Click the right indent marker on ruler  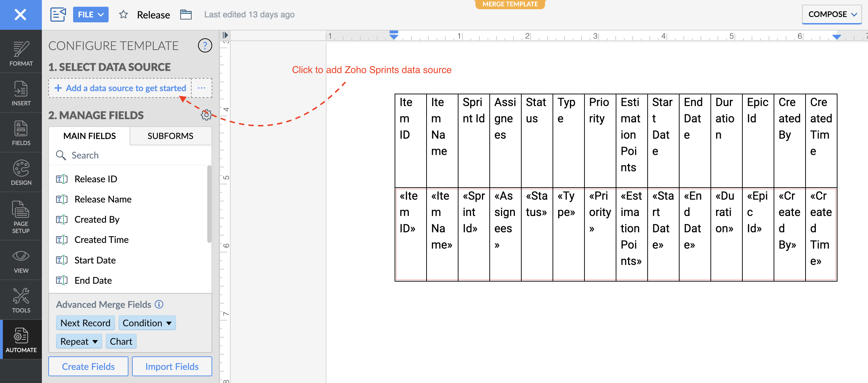point(836,37)
